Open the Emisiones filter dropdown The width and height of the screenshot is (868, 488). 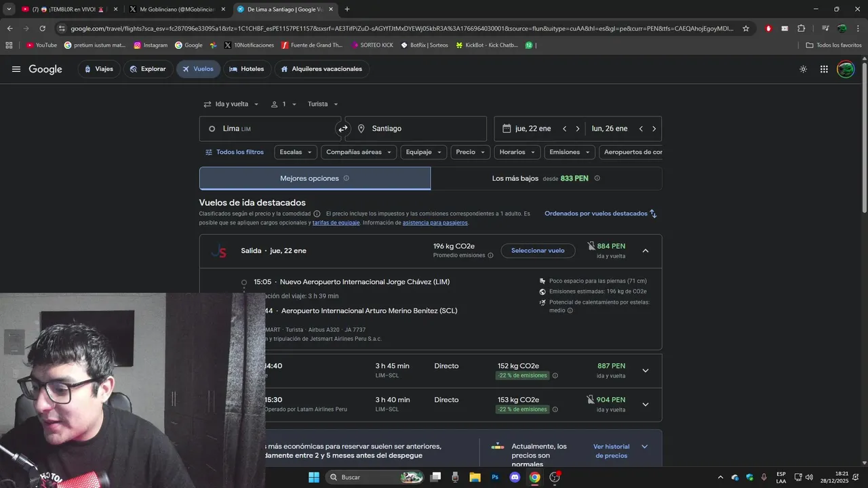point(570,152)
